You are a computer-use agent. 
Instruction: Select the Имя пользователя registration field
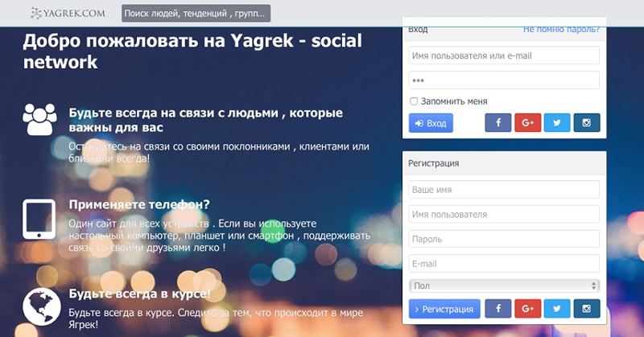pos(504,214)
